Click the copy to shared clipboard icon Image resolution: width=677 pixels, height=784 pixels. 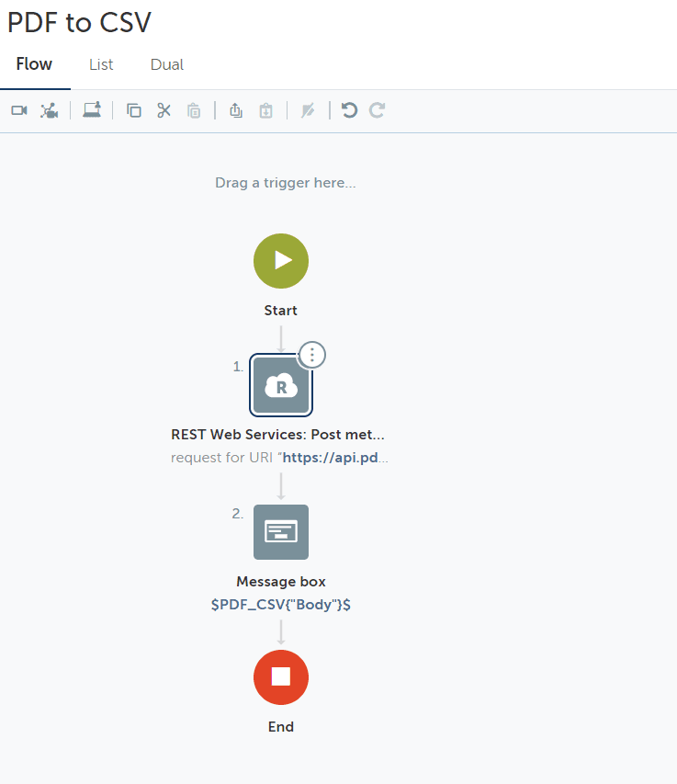click(236, 110)
